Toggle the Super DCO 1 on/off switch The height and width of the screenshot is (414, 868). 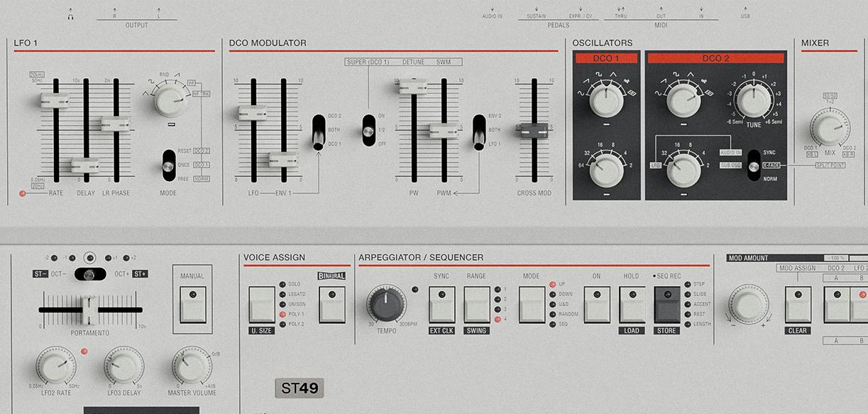pos(368,130)
